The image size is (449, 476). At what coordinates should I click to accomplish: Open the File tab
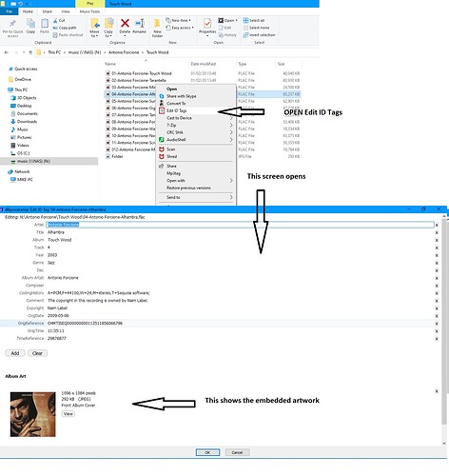[x=10, y=11]
